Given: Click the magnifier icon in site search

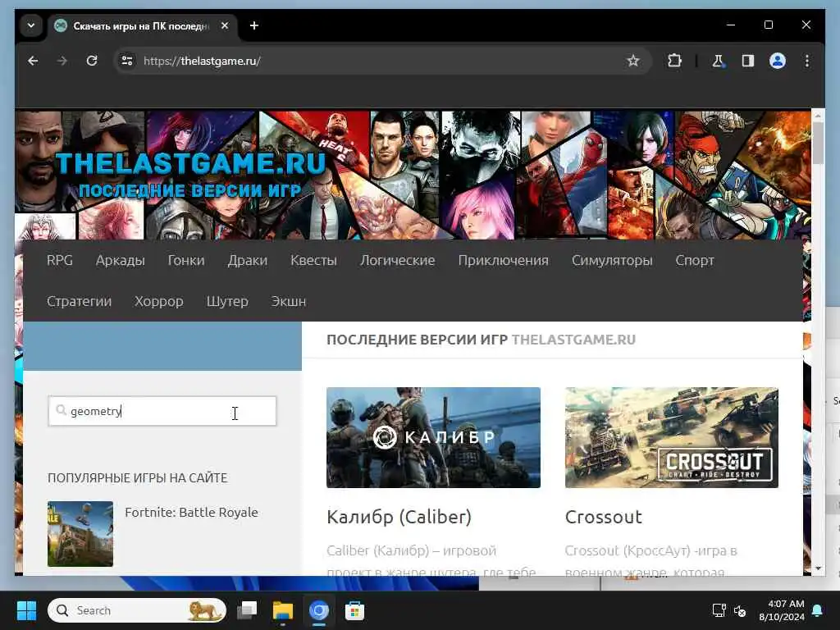Looking at the screenshot, I should [x=62, y=410].
